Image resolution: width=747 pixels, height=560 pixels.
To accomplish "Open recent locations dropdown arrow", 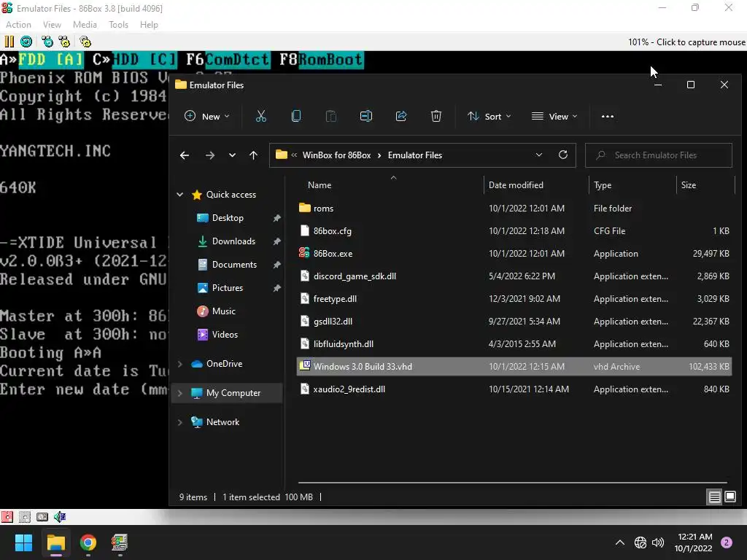I will [x=232, y=155].
